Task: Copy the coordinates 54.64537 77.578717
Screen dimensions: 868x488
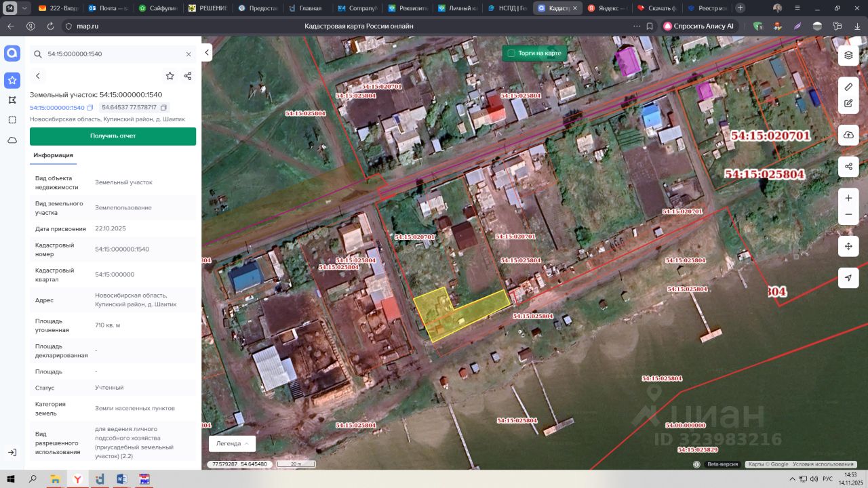Action: coord(163,108)
